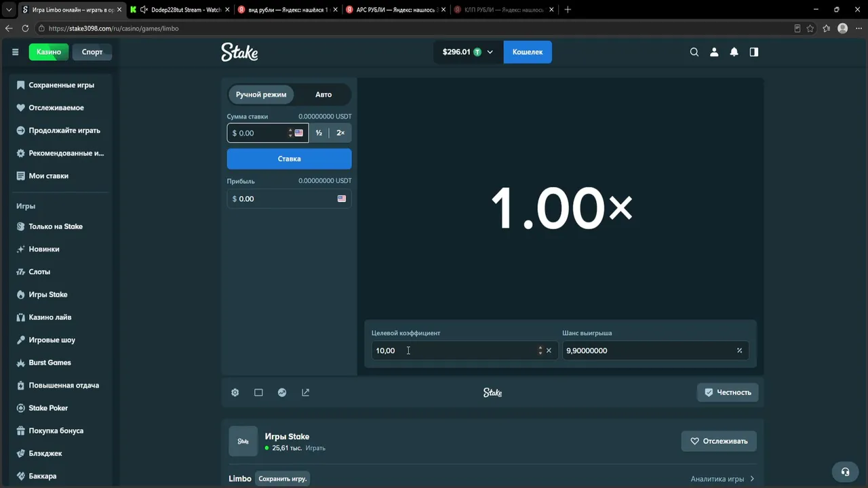
Task: Open the browser tab search dropdown
Action: click(x=9, y=9)
